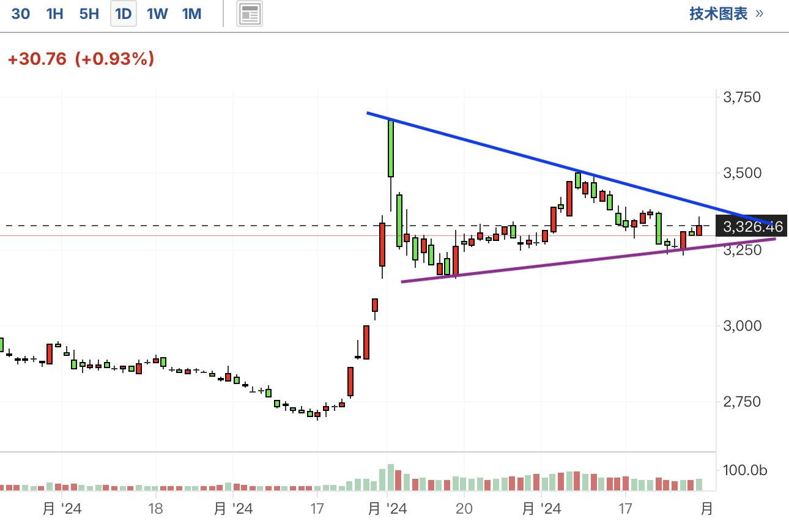789x532 pixels.
Task: Select the purple ascending trendline
Action: tap(588, 260)
